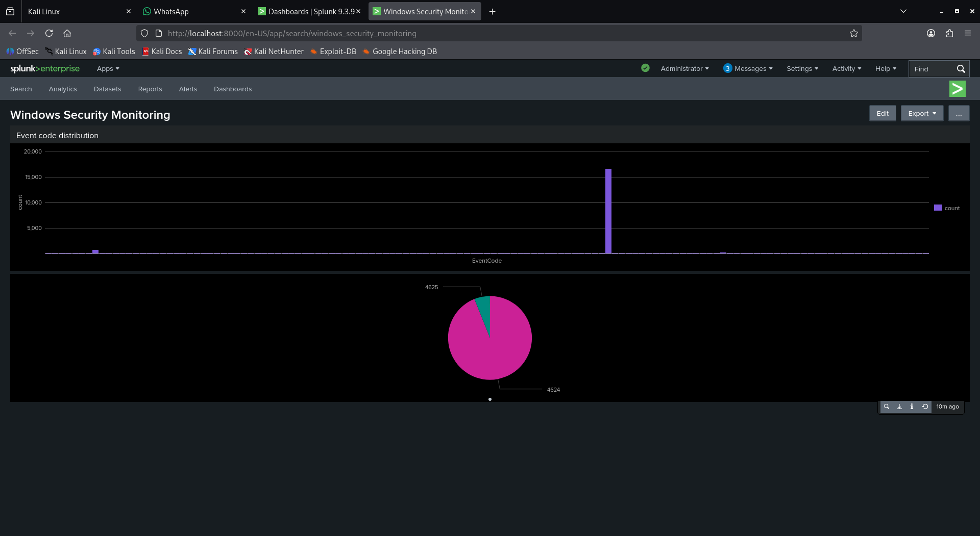
Task: Click the green Splunk app logo icon
Action: pos(957,89)
